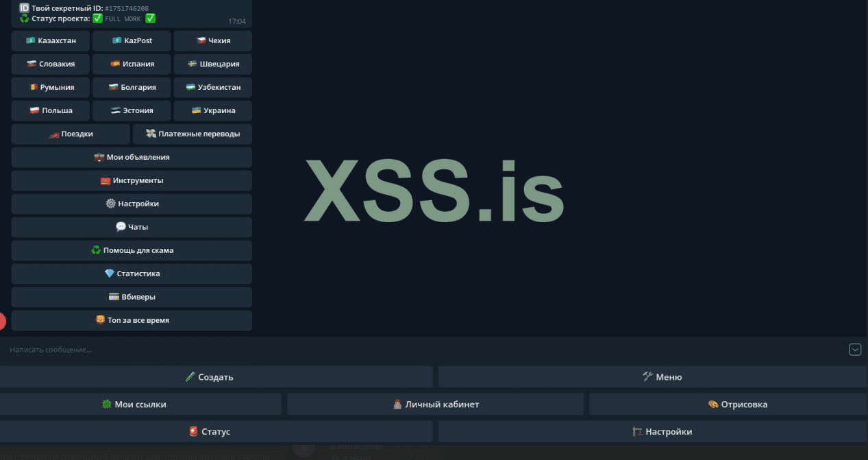Viewport: 868px width, 460px height.
Task: Open Платежные переводы
Action: pos(193,134)
